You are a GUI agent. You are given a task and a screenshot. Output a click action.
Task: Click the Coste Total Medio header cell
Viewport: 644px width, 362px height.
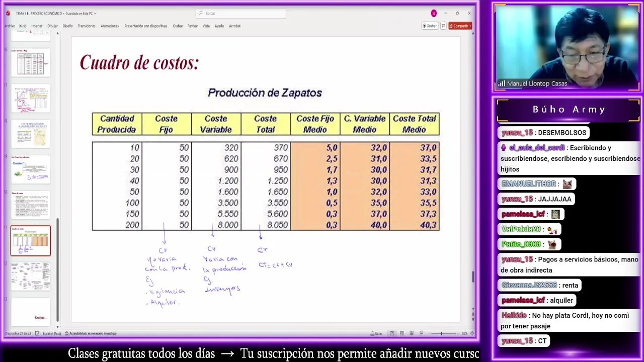pos(414,124)
